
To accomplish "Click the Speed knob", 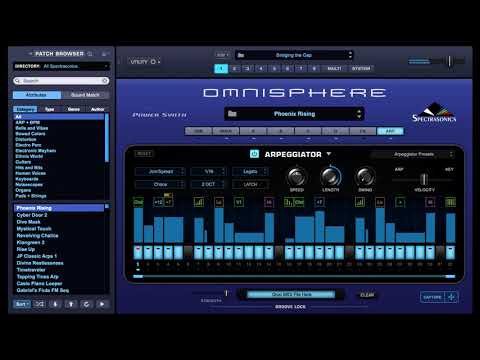I will click(297, 176).
